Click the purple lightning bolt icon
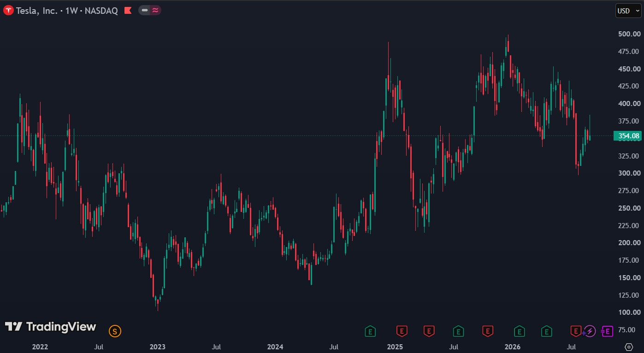Image resolution: width=644 pixels, height=353 pixels. coord(590,331)
